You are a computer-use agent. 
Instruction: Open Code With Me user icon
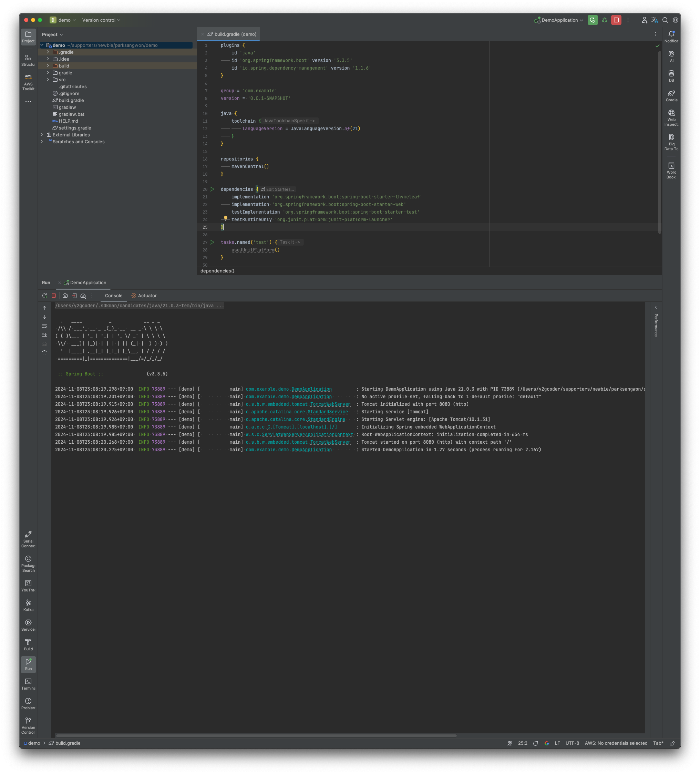pos(644,20)
